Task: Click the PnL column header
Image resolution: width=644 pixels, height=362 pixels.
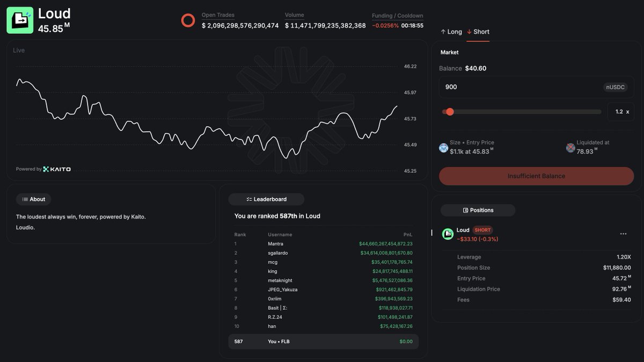Action: [408, 235]
